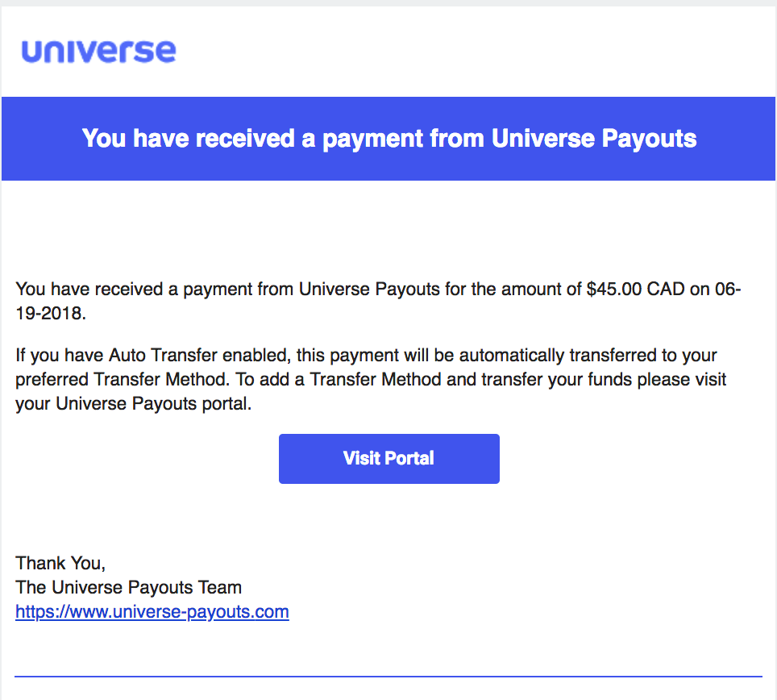Click "preferred Transfer Method" text

click(x=121, y=380)
